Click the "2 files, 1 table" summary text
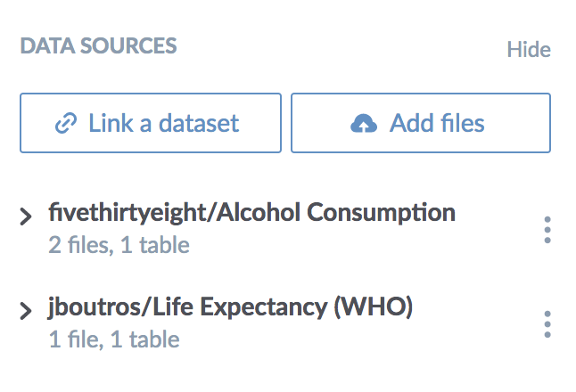 click(119, 243)
